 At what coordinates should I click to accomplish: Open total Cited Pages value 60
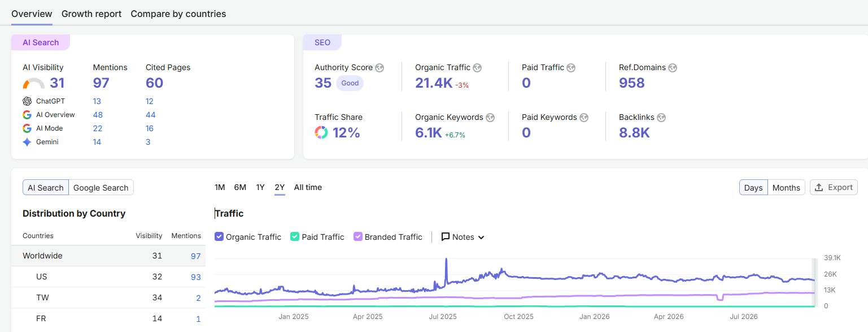click(x=154, y=83)
